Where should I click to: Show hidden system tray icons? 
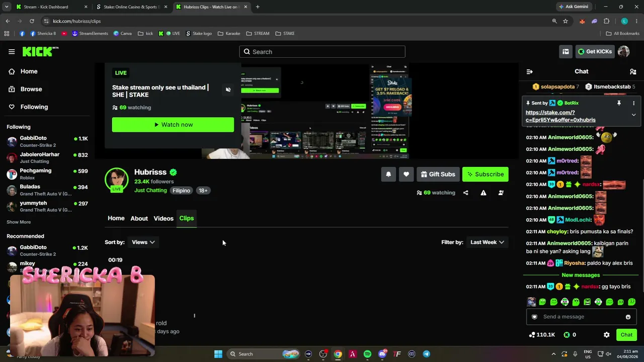tap(553, 354)
